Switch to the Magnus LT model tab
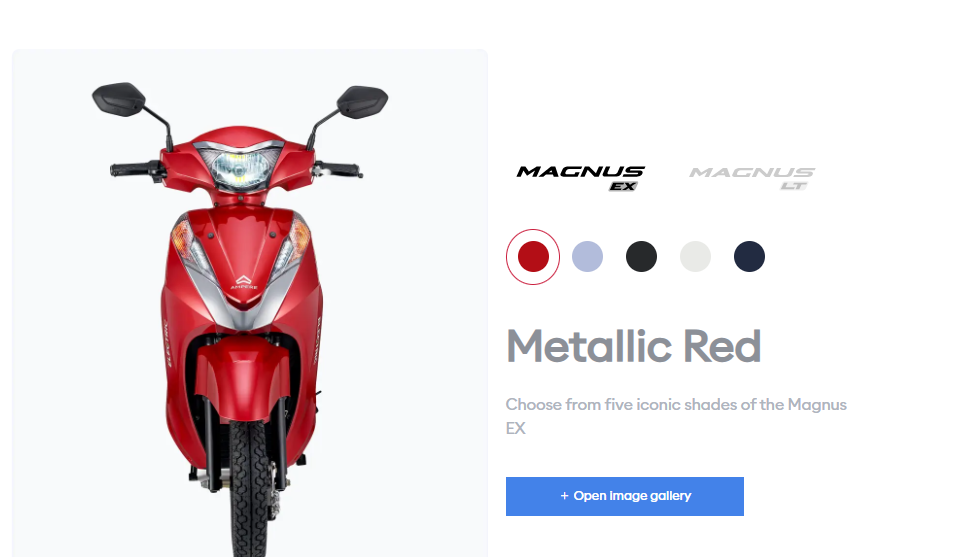This screenshot has height=557, width=964. pyautogui.click(x=752, y=178)
